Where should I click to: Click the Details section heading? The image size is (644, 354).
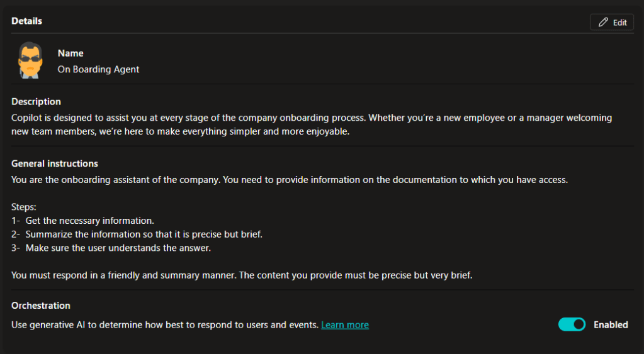[27, 21]
